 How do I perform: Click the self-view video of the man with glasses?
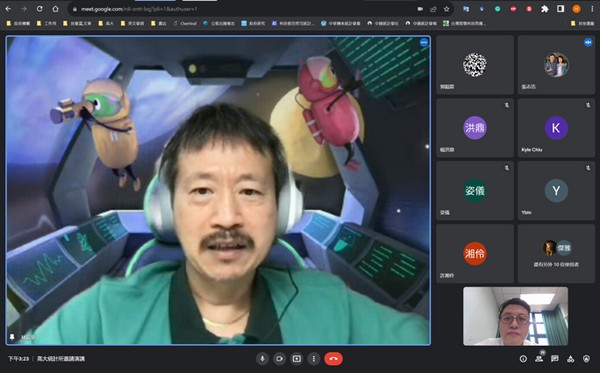click(515, 316)
